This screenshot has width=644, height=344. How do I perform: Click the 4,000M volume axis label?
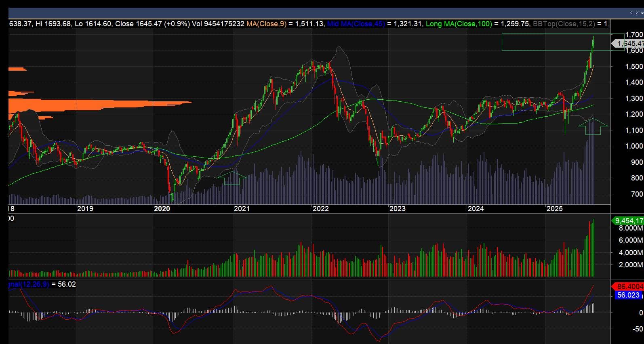click(631, 253)
